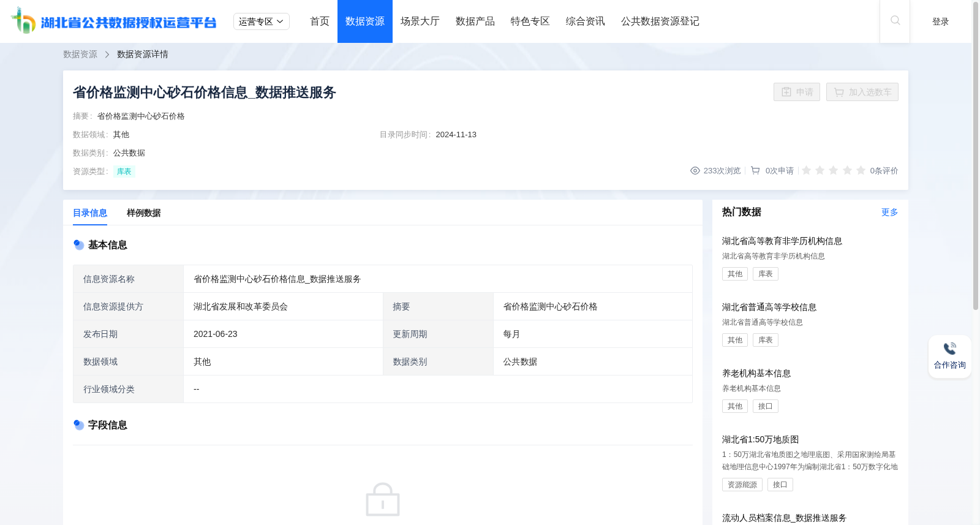Click 接口 tag under 湖北省1:50万地质图
This screenshot has height=525, width=980.
tap(780, 485)
